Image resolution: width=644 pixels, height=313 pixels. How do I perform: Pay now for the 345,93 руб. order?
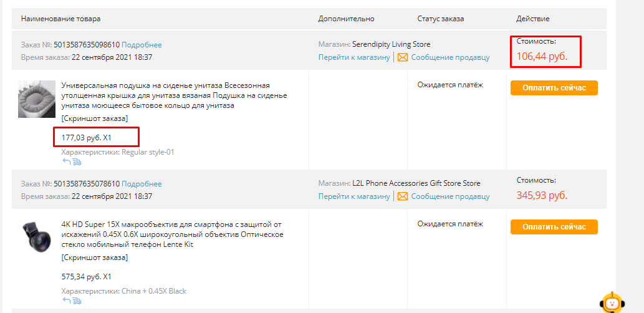(x=554, y=227)
